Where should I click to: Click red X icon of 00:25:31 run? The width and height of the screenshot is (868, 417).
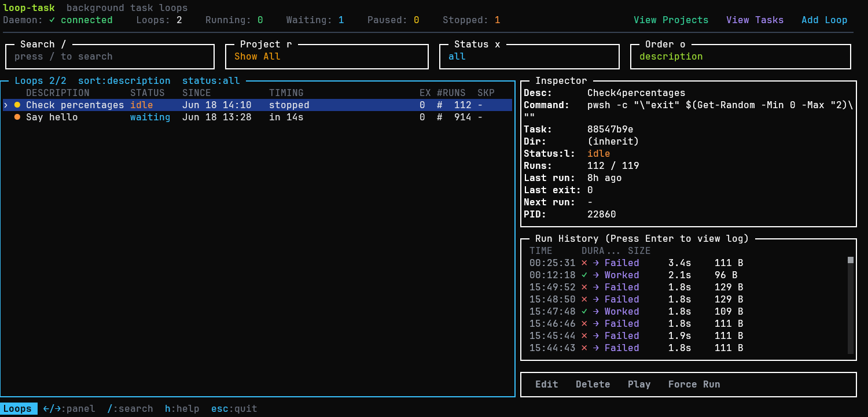pyautogui.click(x=584, y=263)
